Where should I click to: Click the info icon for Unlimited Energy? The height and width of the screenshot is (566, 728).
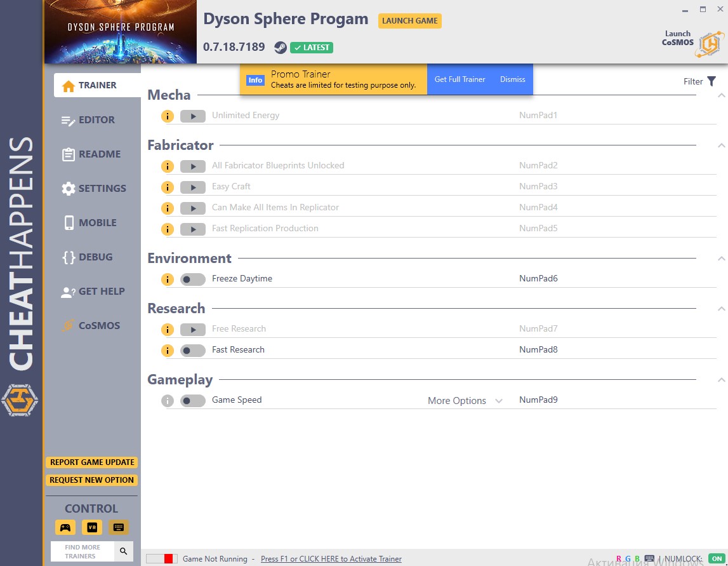pyautogui.click(x=167, y=116)
